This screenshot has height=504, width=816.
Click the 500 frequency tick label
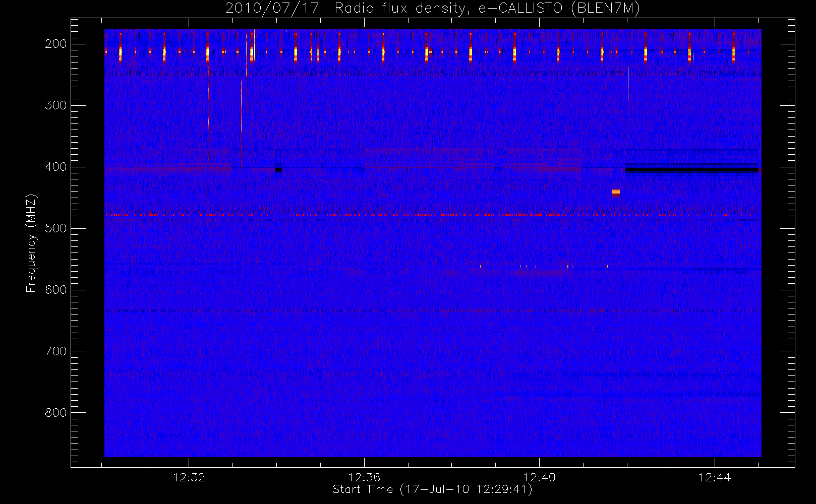55,228
